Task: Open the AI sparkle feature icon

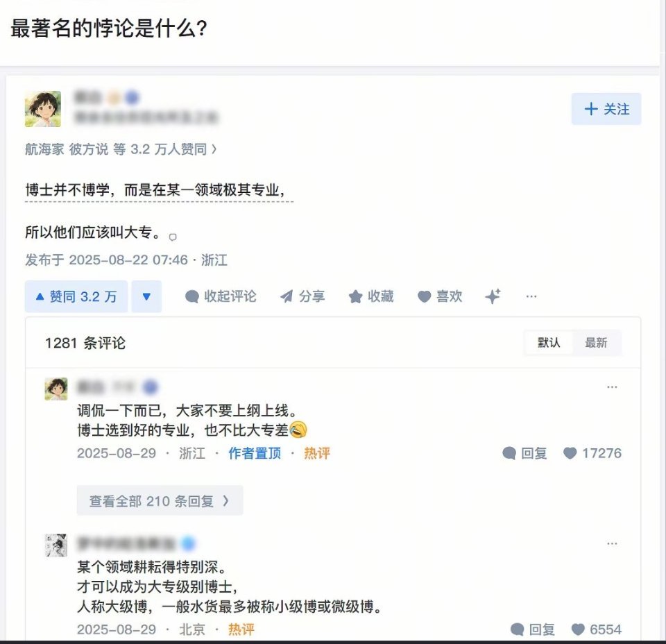Action: point(493,296)
